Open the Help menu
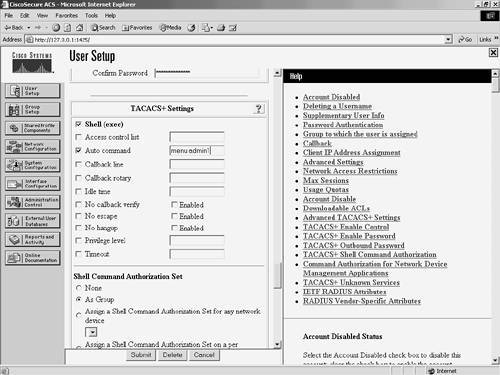 pyautogui.click(x=110, y=15)
